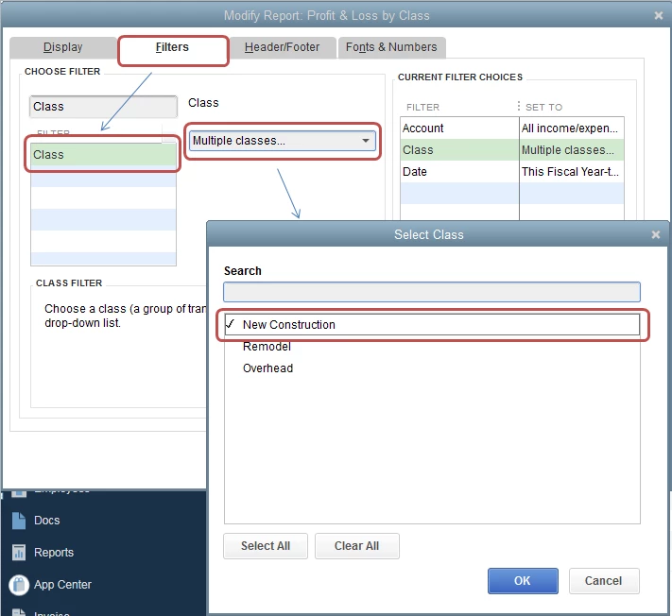Close the Select Class dialog
672x616 pixels.
click(x=655, y=234)
